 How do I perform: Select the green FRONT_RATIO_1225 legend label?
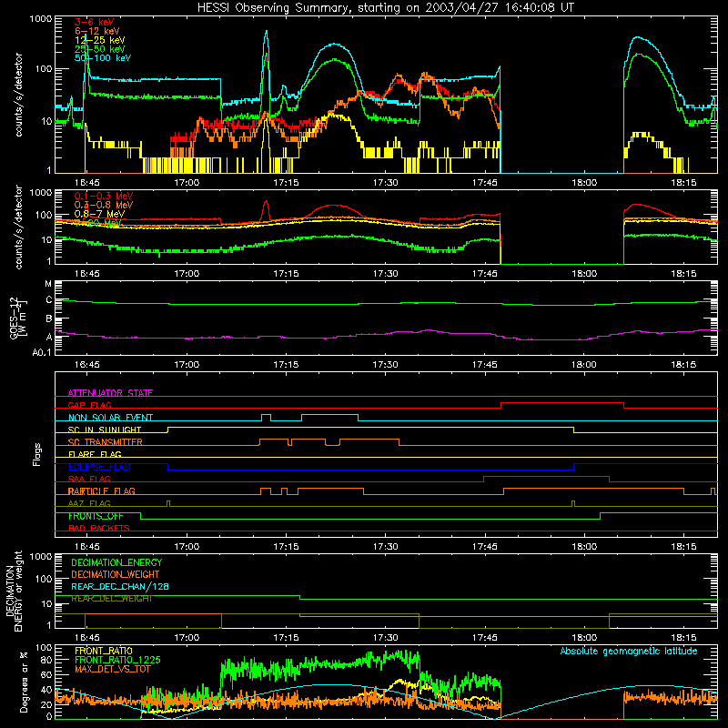coord(117,660)
